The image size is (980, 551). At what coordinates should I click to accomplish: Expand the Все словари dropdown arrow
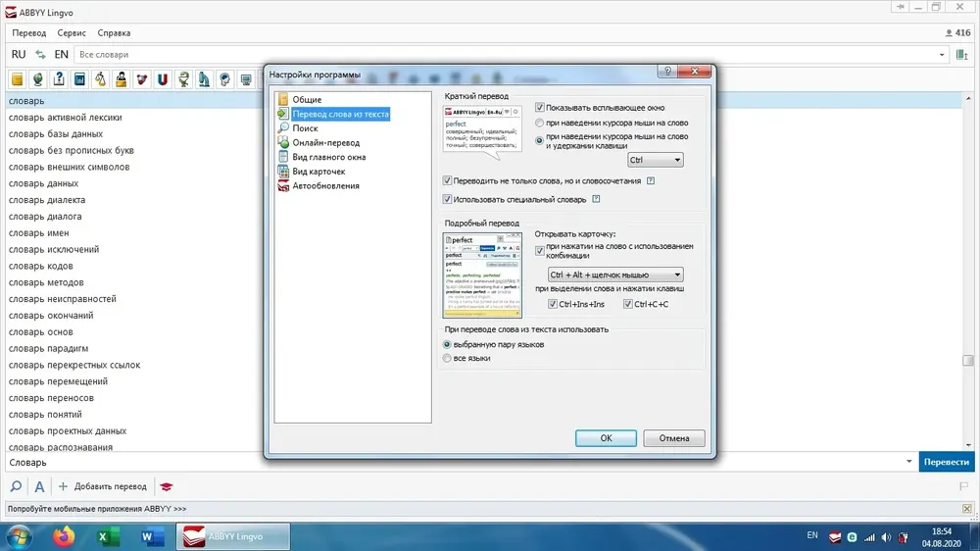coord(942,55)
